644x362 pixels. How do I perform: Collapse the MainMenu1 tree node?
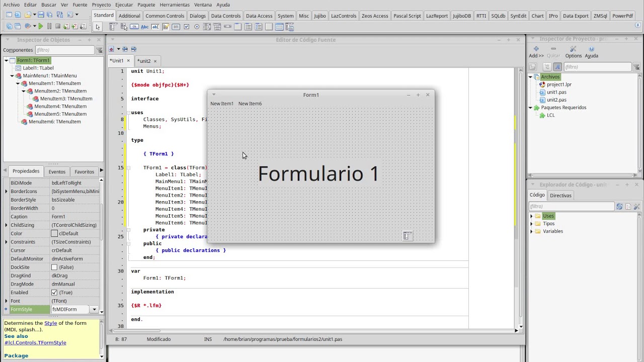(12, 76)
